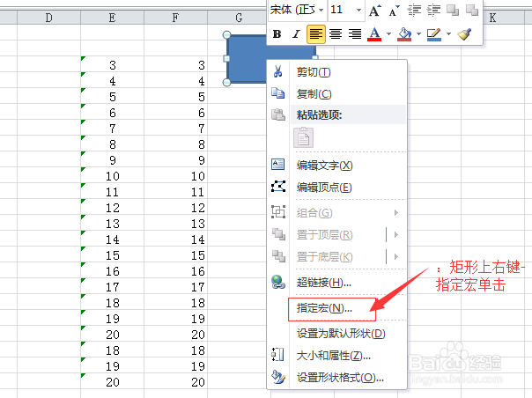Screen dimensions: 532x398
Task: Click the paste option clipboard button
Action: pos(303,137)
